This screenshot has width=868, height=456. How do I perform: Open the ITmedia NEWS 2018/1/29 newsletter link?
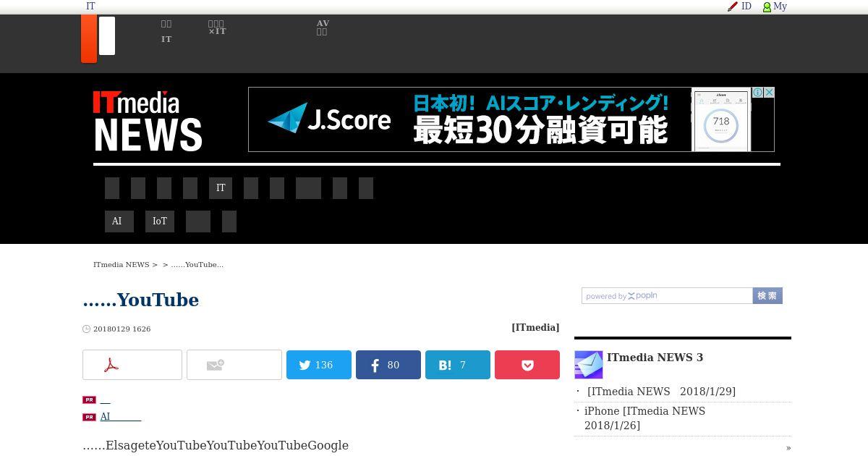[661, 392]
